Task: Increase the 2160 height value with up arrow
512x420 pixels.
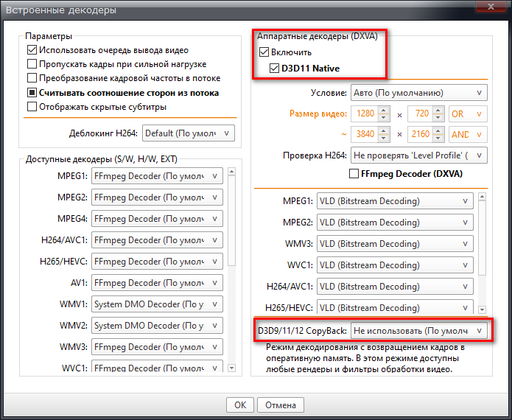Action: click(x=438, y=130)
